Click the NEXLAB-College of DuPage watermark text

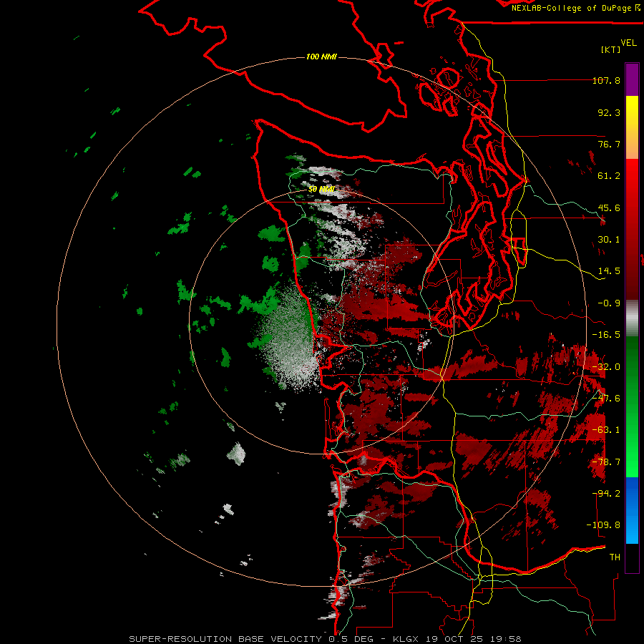click(576, 8)
